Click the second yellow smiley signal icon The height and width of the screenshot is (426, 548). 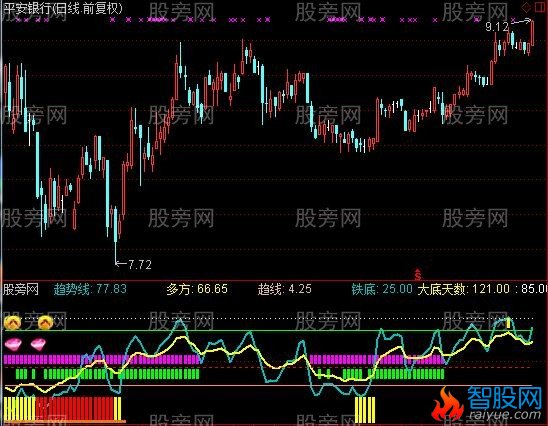coord(45,322)
